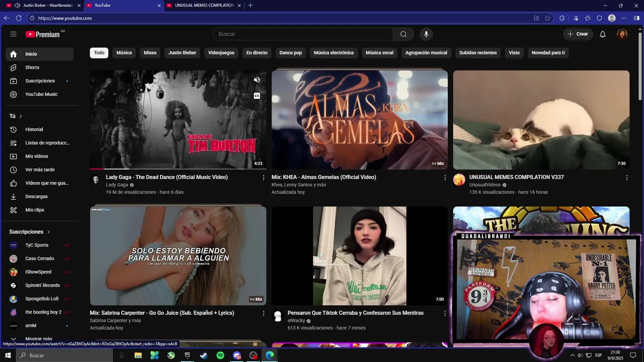Select the Videojuegos filter chip
This screenshot has height=362, width=644.
tap(221, 53)
